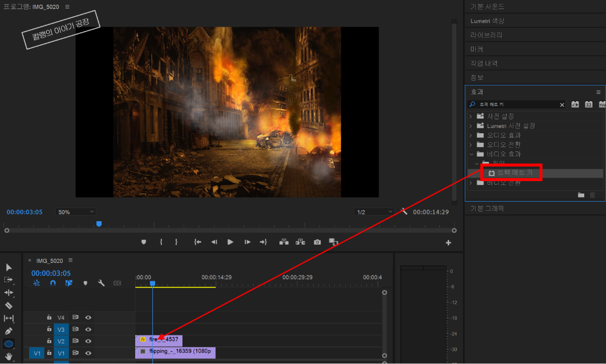Toggle V1 source patching button
Screen dimensions: 606x364
click(x=37, y=352)
